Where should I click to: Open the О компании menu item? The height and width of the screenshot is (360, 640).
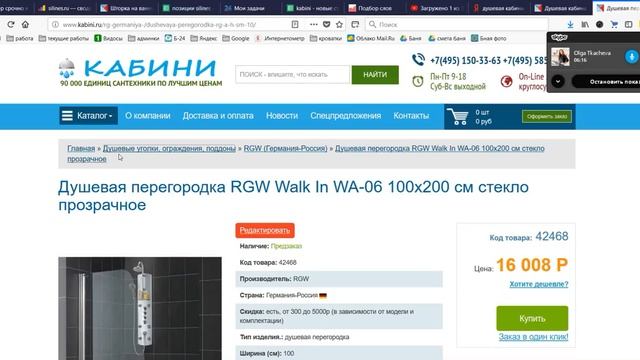148,116
